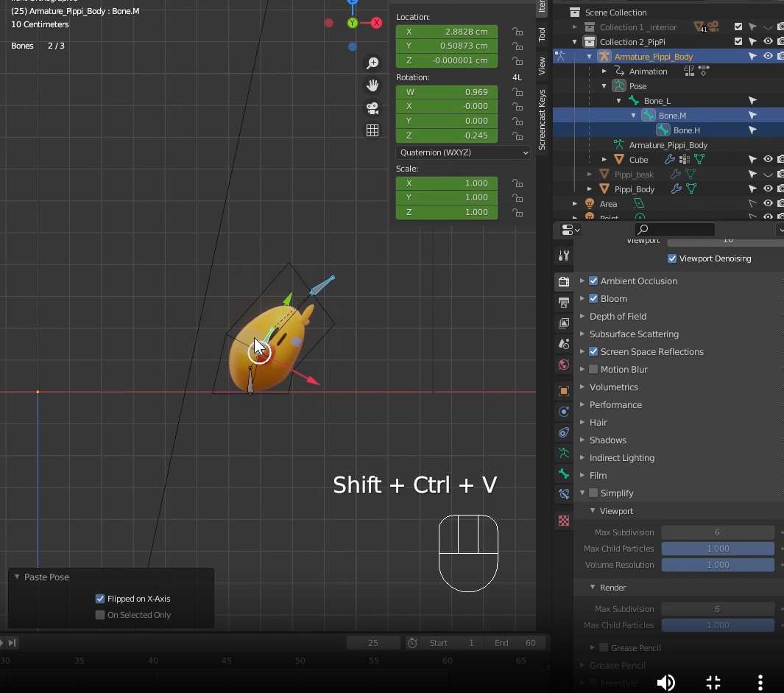784x693 pixels.
Task: Click the green Y axis gizmo ball
Action: pos(353,23)
